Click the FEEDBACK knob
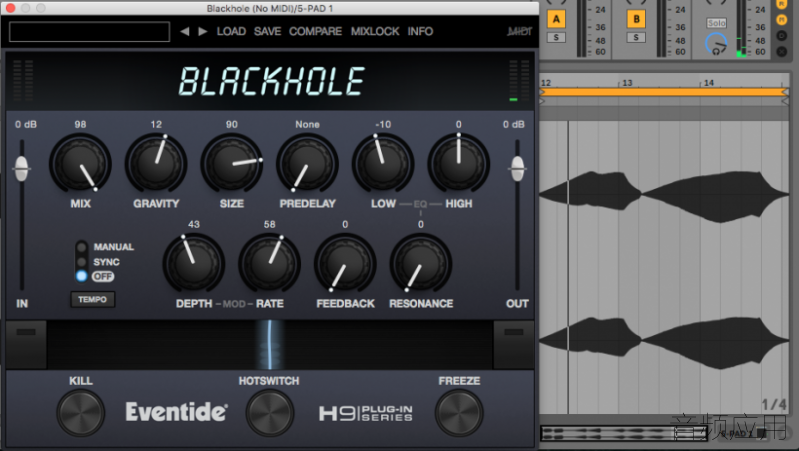Screen dimensions: 799x451 coord(345,264)
